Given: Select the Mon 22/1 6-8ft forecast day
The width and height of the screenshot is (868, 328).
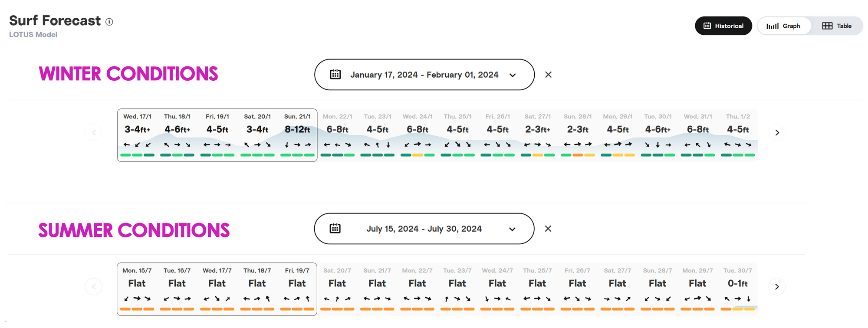Looking at the screenshot, I should 337,134.
